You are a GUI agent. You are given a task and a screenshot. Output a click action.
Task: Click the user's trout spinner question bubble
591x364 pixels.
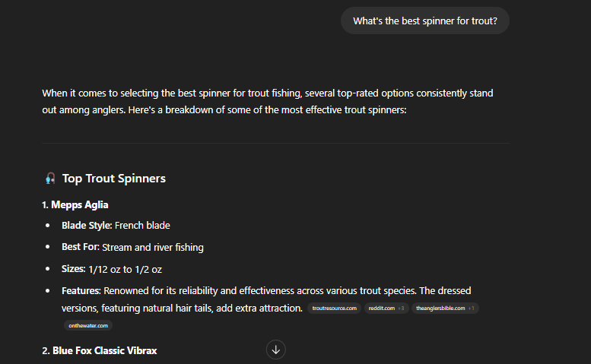[424, 21]
